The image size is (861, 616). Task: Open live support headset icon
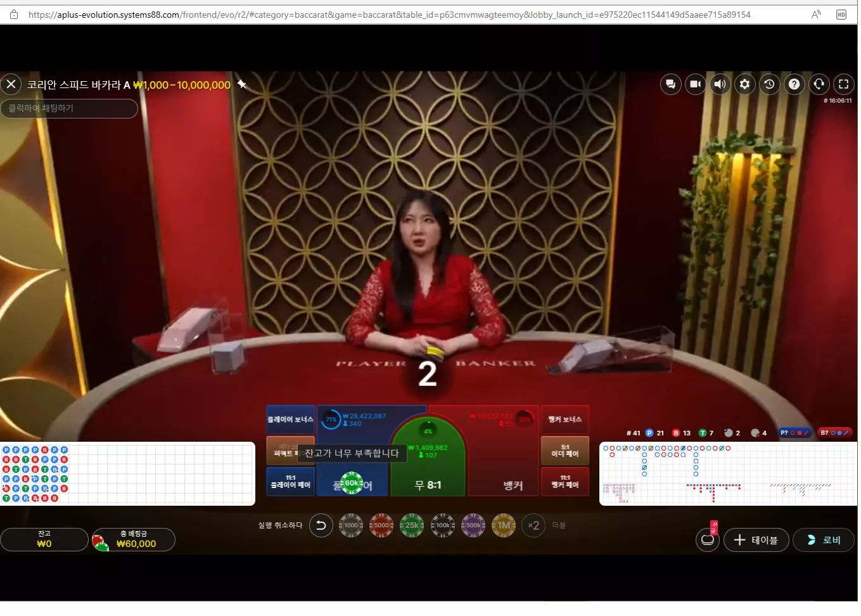(819, 84)
